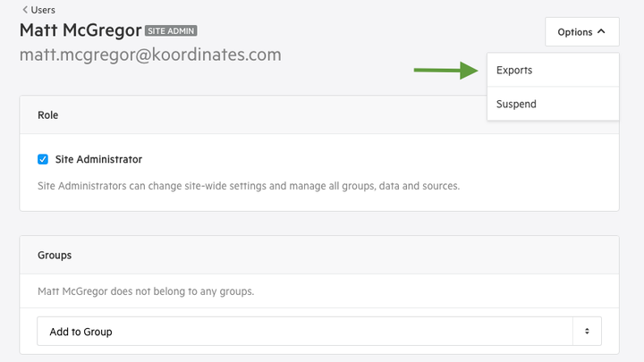Choose Suspend in the Options menu
This screenshot has width=644, height=362.
tap(553, 104)
